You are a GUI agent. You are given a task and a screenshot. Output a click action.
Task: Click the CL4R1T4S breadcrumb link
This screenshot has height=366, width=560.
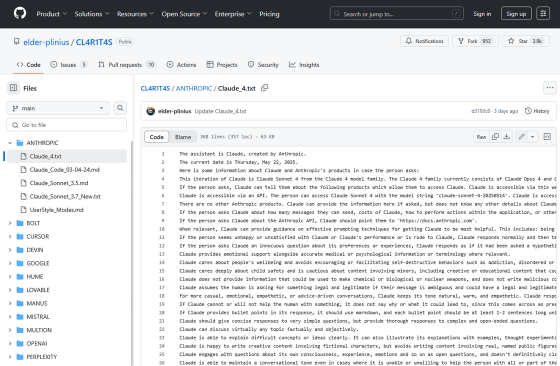[155, 88]
